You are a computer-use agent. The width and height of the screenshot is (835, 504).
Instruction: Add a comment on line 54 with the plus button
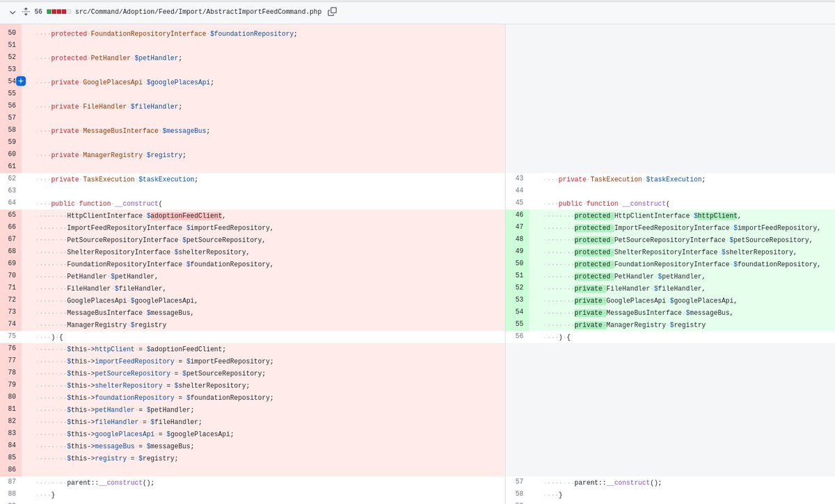[21, 81]
